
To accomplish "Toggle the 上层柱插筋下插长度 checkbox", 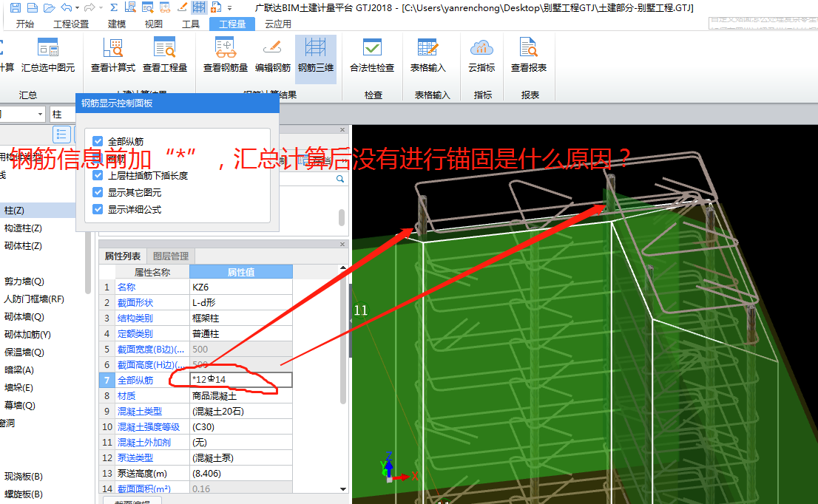I will pos(98,175).
